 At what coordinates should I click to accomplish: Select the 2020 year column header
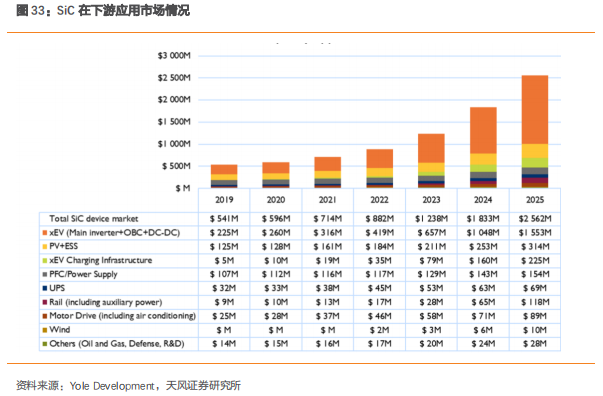pos(276,200)
